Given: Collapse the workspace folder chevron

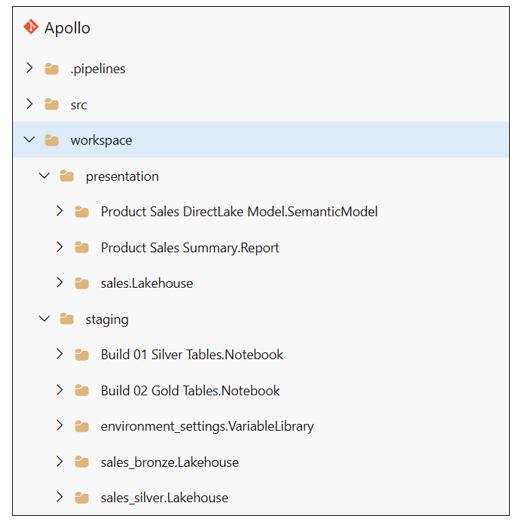Looking at the screenshot, I should tap(29, 139).
